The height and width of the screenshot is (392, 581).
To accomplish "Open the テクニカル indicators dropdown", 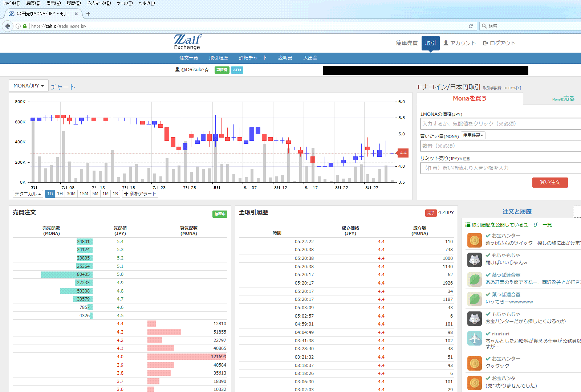I will [28, 194].
